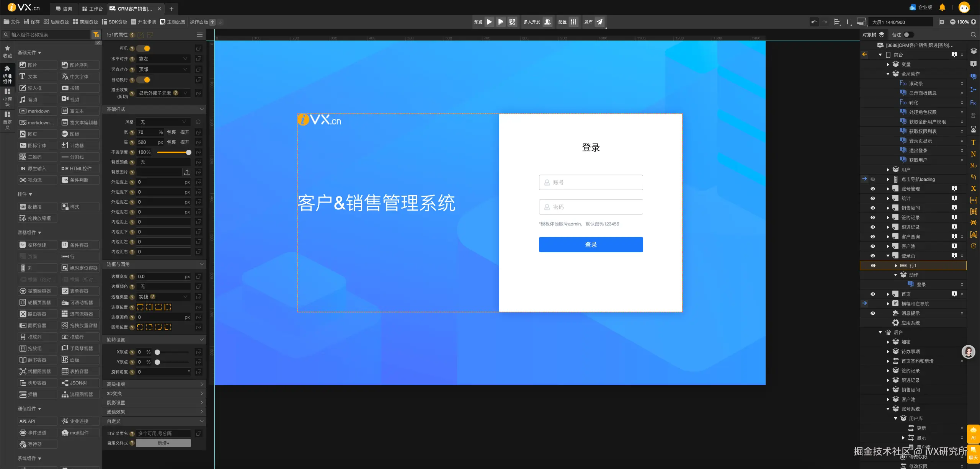This screenshot has width=980, height=469.
Task: Open the 文件 menu
Action: click(11, 22)
